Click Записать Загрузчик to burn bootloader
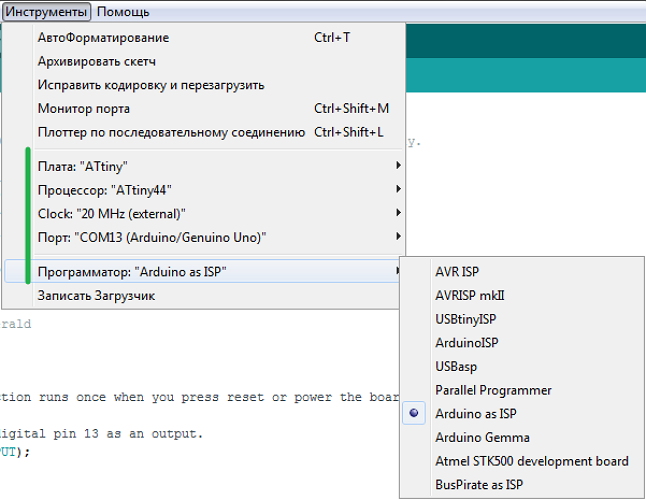Screen dimensions: 646x500 coord(96,296)
